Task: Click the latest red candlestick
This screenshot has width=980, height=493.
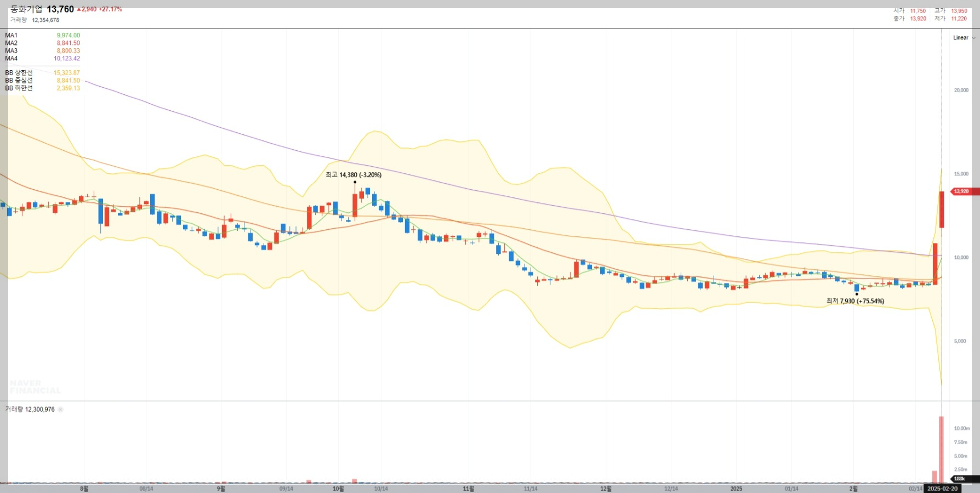Action: point(942,209)
